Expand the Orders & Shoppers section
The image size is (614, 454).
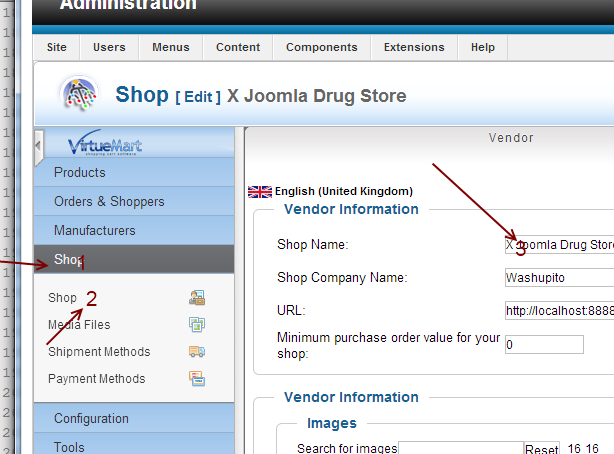click(x=134, y=201)
